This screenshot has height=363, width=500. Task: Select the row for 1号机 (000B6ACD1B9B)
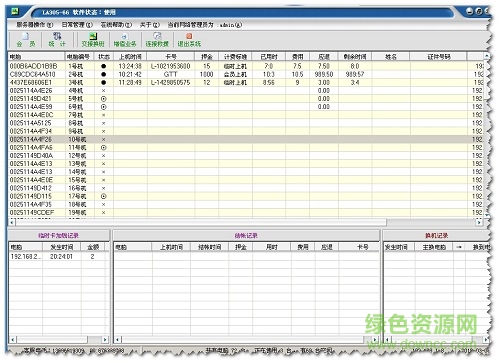click(246, 66)
